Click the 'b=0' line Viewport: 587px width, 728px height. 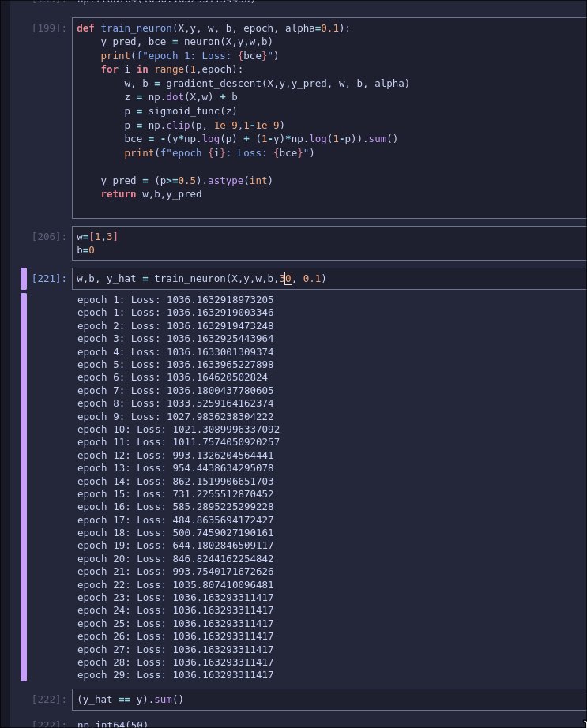[x=86, y=250]
